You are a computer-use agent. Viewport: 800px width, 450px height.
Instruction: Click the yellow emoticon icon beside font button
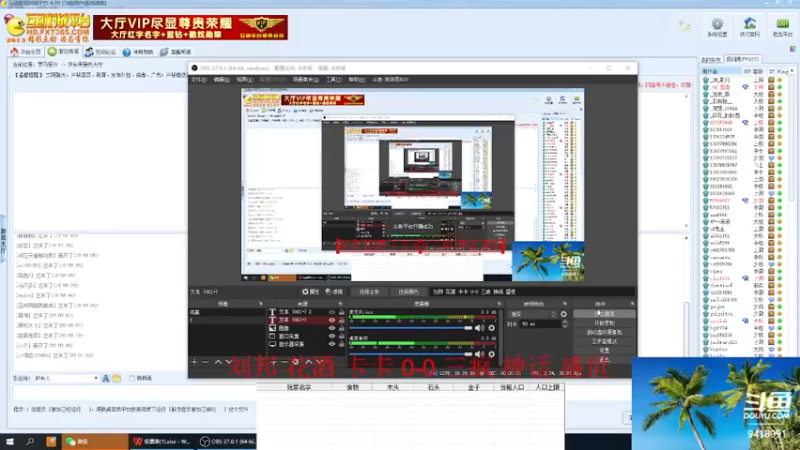point(116,378)
